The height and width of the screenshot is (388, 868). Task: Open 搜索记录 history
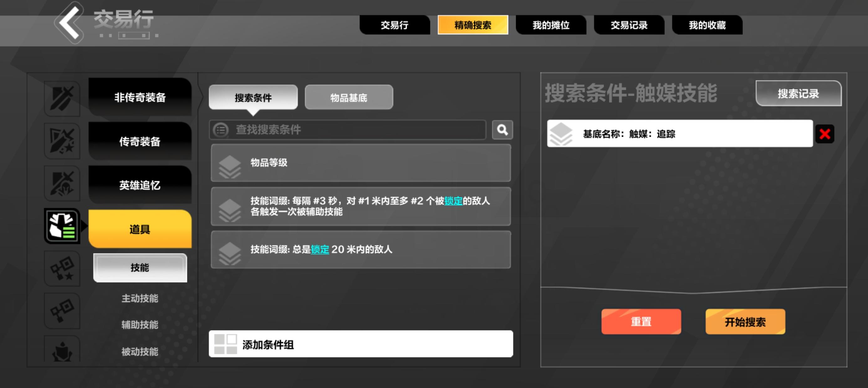(x=798, y=93)
